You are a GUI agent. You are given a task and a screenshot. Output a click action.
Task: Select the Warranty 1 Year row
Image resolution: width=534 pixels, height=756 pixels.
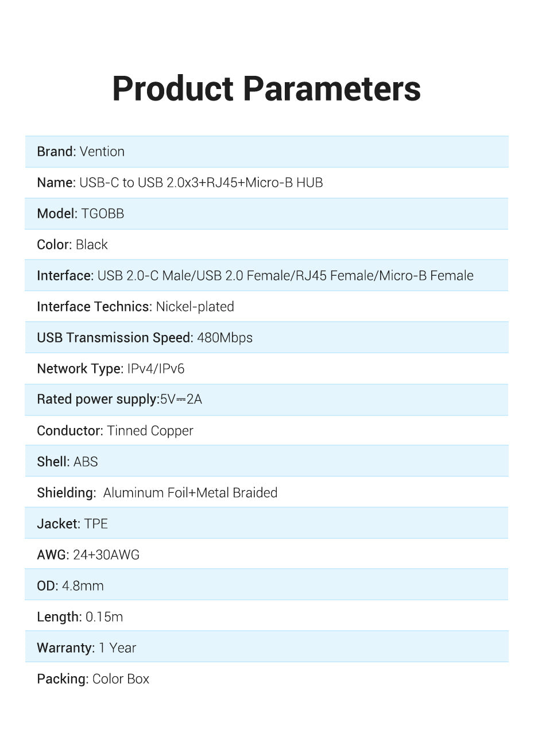coord(86,648)
